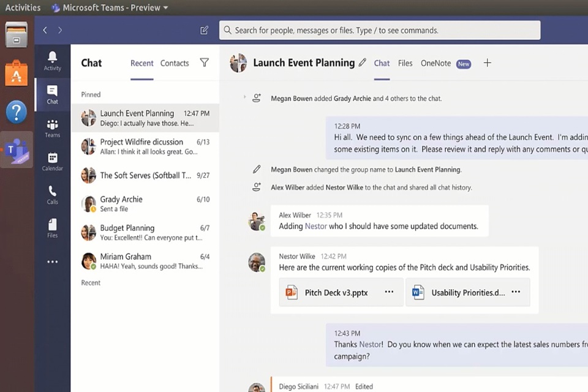
Task: Click the Launch Event Planning group avatar in header
Action: coord(238,62)
